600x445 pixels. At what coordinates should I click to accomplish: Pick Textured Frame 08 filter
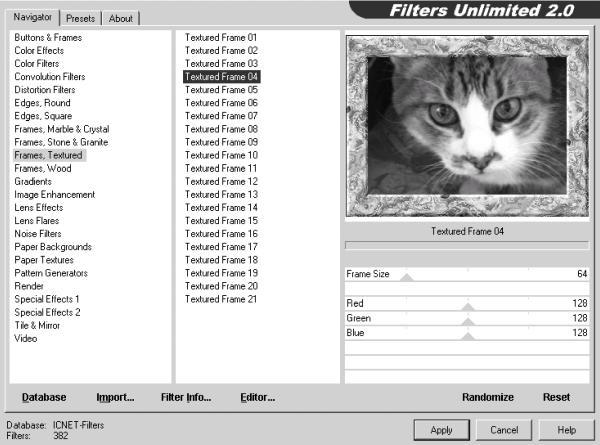point(221,129)
